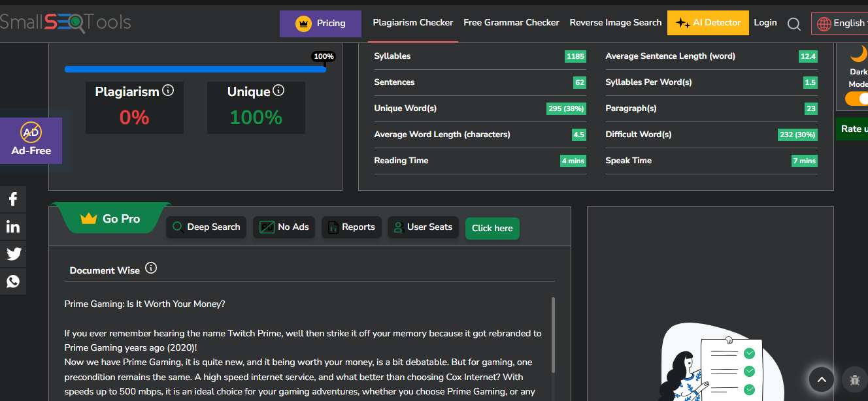Click the green Click here button
The height and width of the screenshot is (401, 868).
click(x=492, y=229)
